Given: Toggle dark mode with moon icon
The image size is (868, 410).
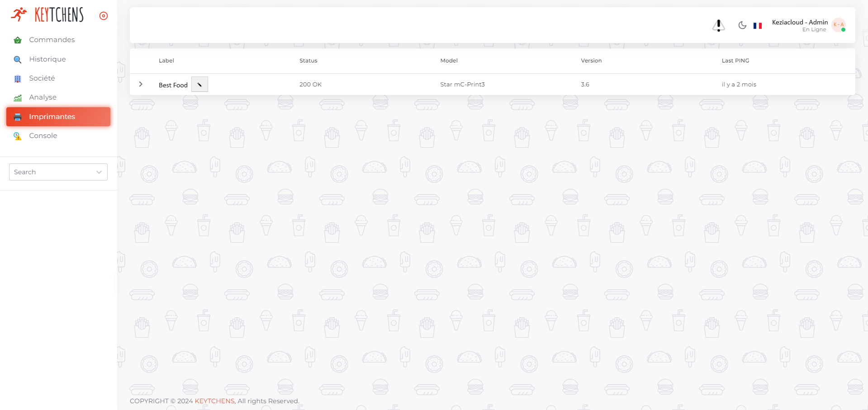Looking at the screenshot, I should pos(742,25).
